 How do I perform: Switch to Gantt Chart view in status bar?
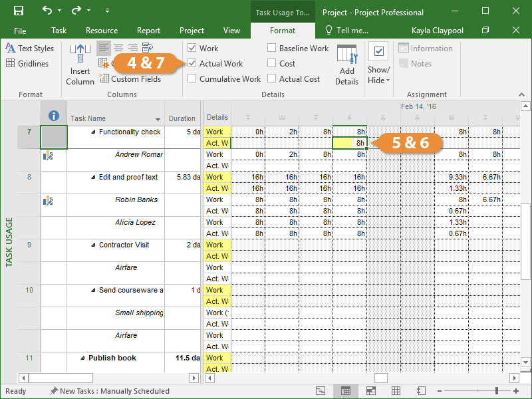coord(321,391)
